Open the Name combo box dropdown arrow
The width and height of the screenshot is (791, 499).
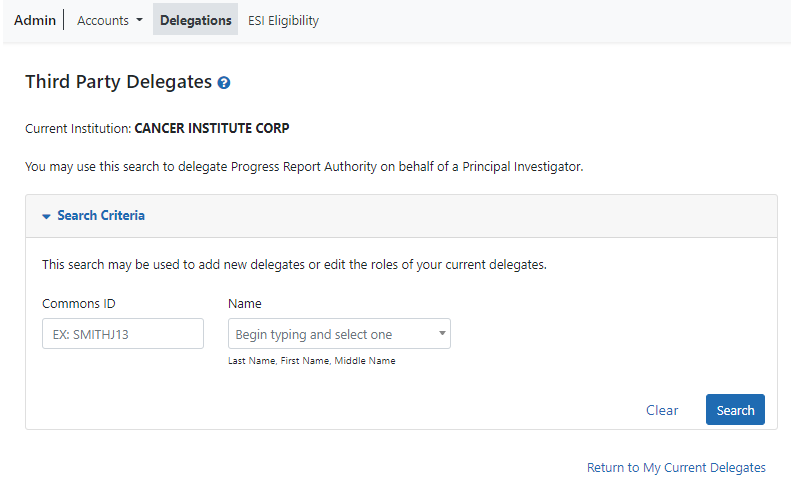[441, 334]
